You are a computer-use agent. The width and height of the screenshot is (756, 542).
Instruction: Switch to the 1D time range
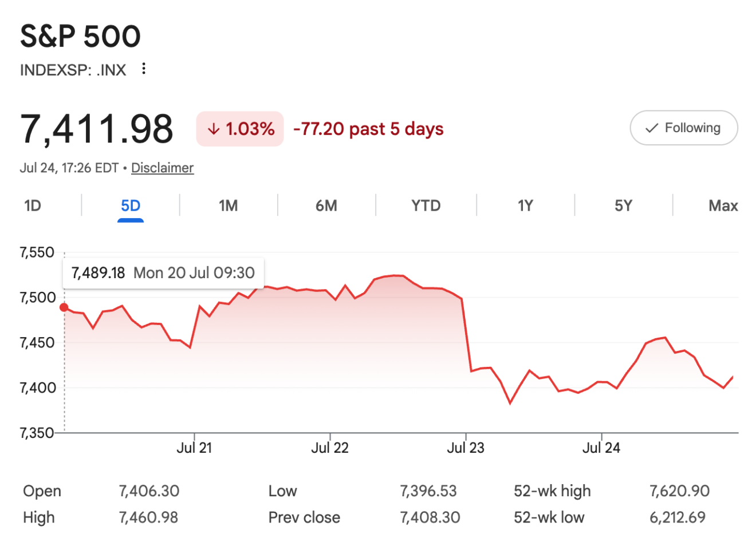(x=33, y=205)
